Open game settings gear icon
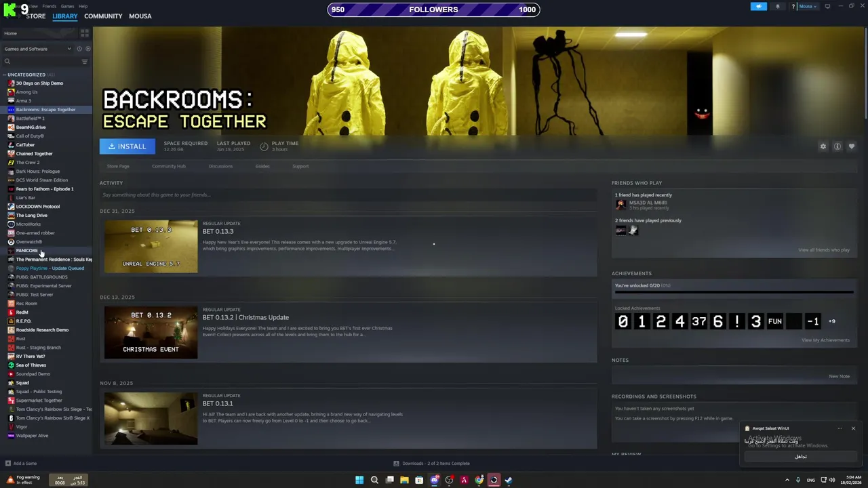This screenshot has width=868, height=488. click(823, 146)
